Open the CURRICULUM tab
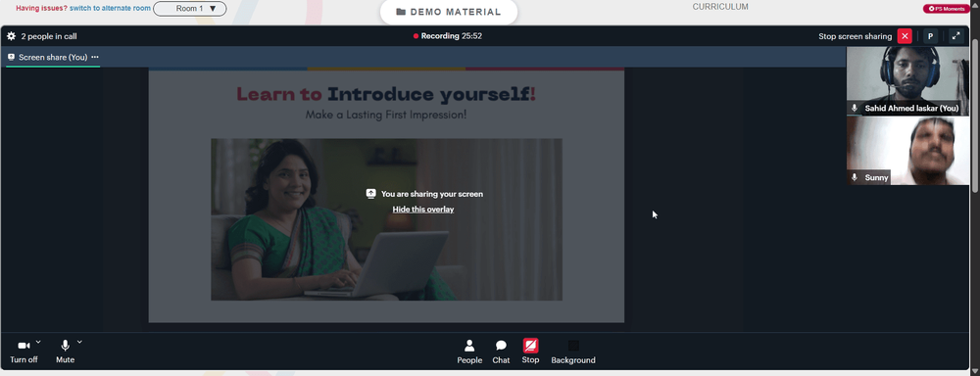 tap(720, 7)
